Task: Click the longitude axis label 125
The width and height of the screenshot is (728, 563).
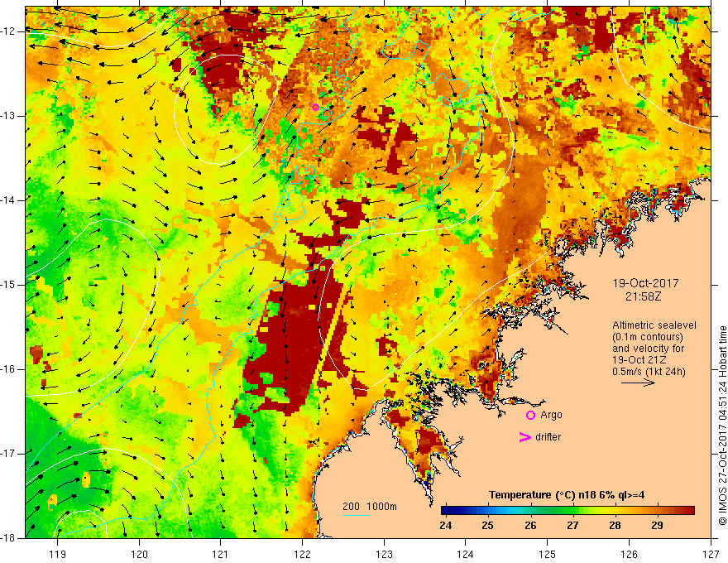Action: click(x=548, y=554)
